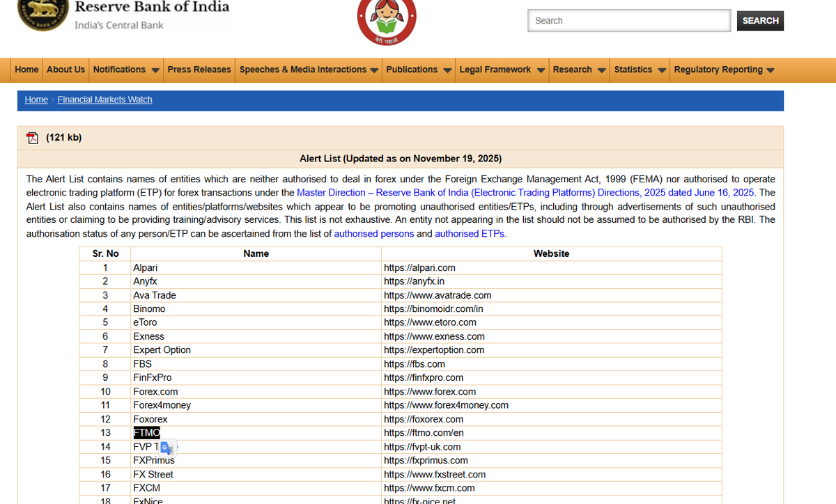Screen dimensions: 836x504
Task: Open the Notifications menu label
Action: point(119,70)
